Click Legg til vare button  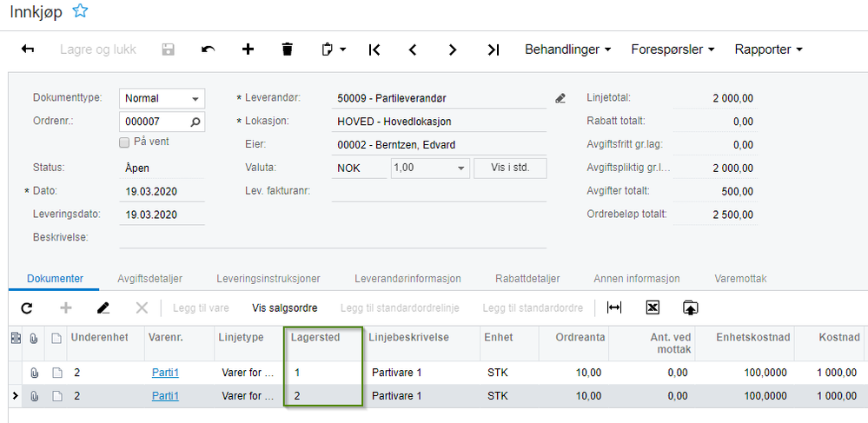coord(201,307)
